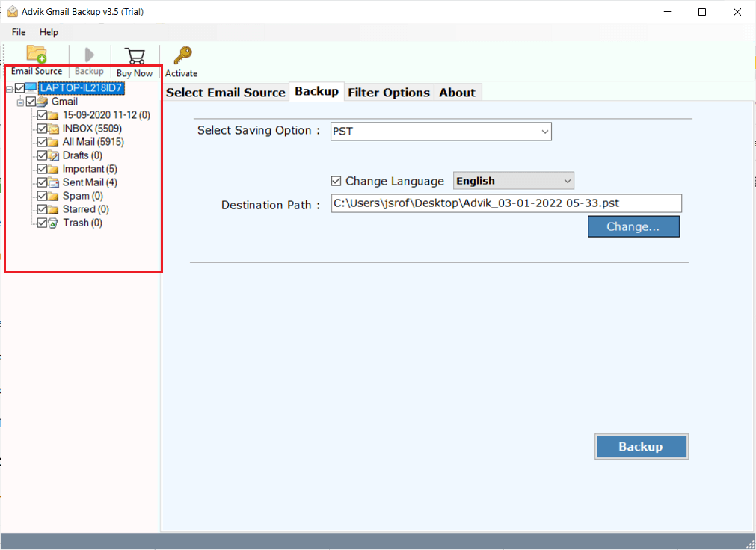Switch to the Backup tab
Viewport: 756px width, 550px height.
click(317, 91)
